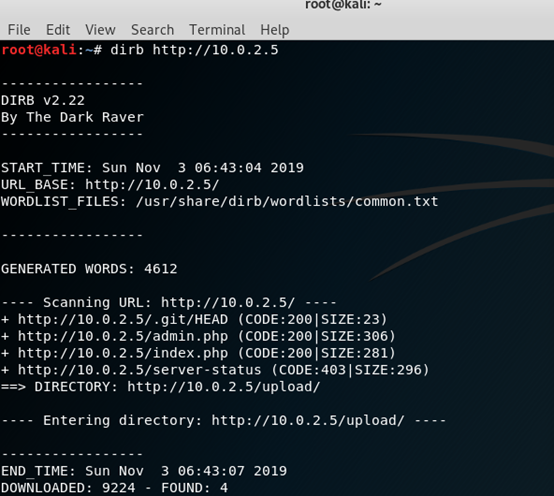
Task: Click the WORDLIST_FILES path line
Action: 219,201
